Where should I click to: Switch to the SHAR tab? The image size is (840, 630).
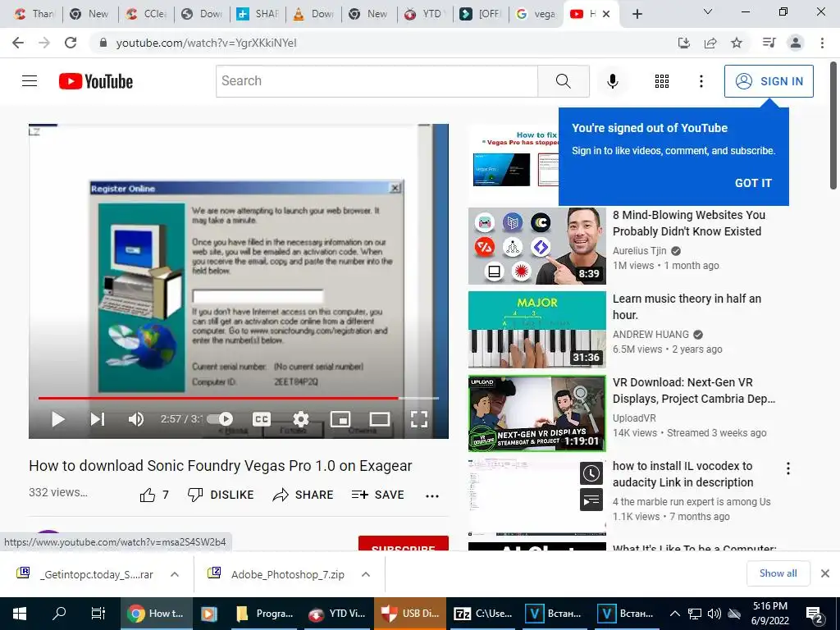tap(258, 14)
